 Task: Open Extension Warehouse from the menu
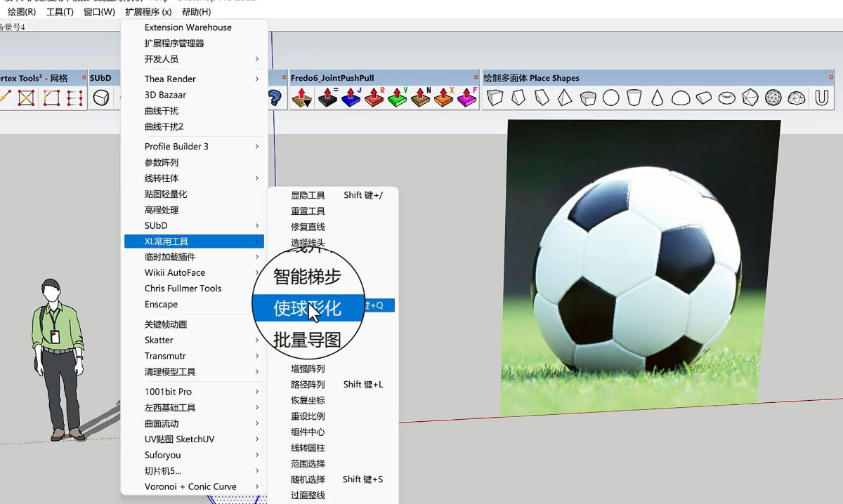[195, 27]
